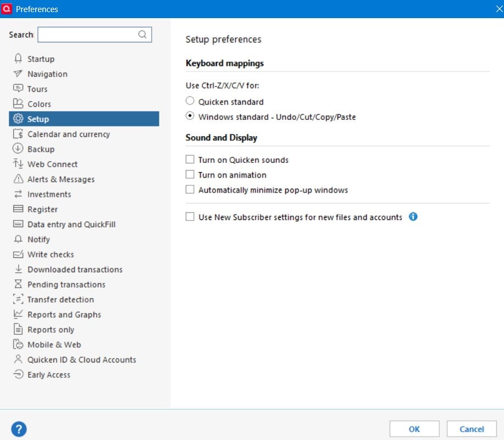Click the Calendar and currency icon

click(x=18, y=134)
